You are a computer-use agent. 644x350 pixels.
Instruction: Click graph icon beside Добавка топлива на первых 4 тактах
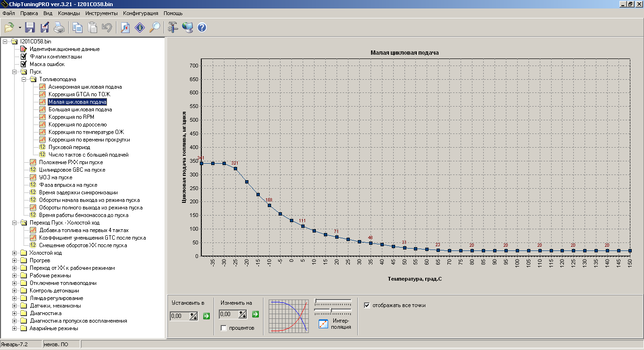[x=33, y=230]
